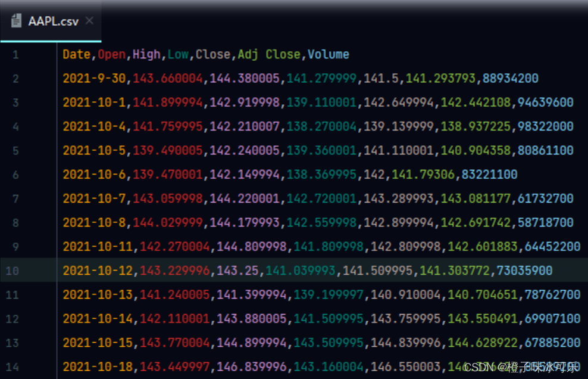Click date value 2021-10-1

(x=94, y=102)
